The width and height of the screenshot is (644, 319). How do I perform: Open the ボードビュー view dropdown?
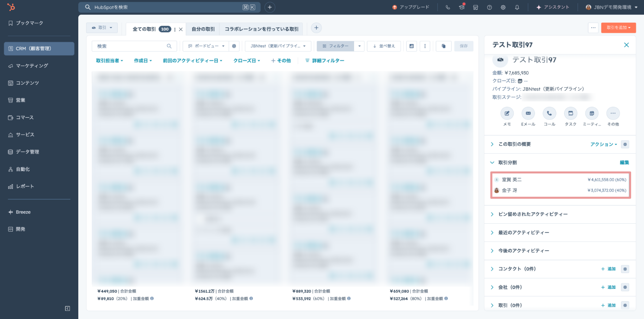[206, 46]
